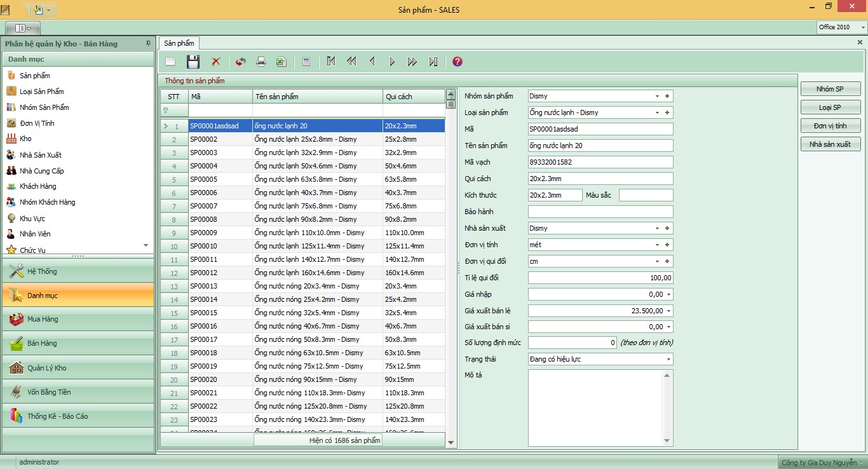868x469 pixels.
Task: Expand the Đơn vị qui đổi dropdown arrow
Action: pyautogui.click(x=657, y=262)
